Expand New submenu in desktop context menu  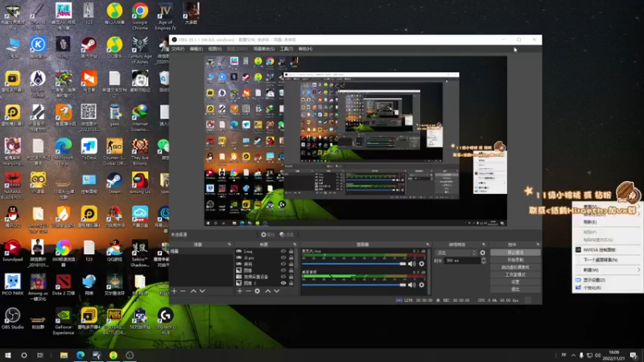point(608,270)
